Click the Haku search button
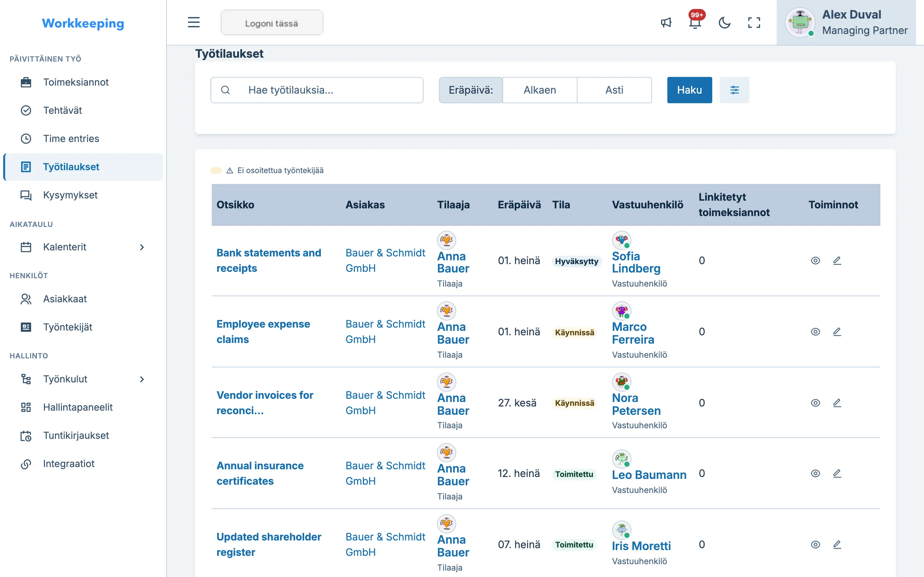Image resolution: width=924 pixels, height=577 pixels. coord(689,90)
